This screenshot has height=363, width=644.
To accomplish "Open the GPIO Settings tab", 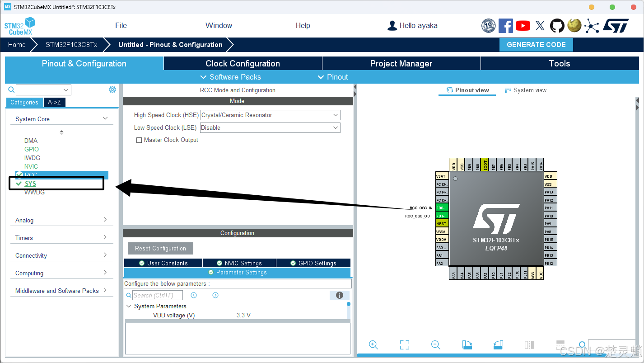I will [x=313, y=263].
